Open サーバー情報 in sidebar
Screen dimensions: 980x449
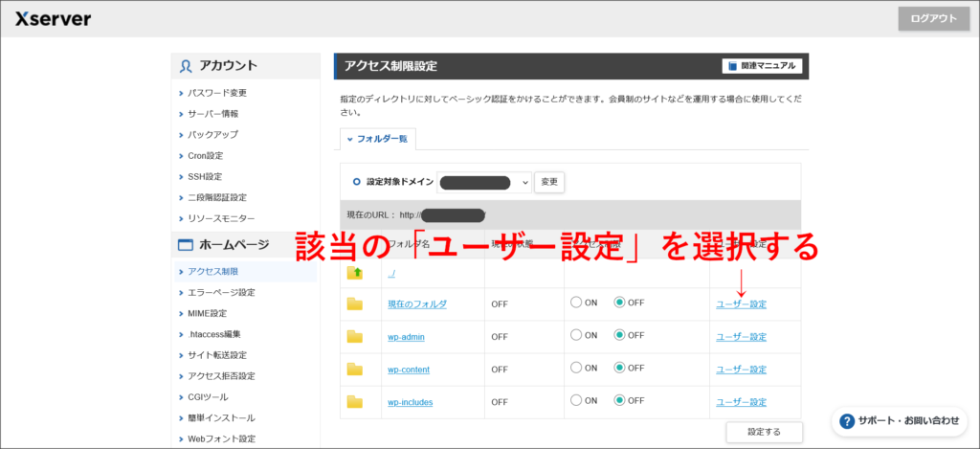coord(212,114)
